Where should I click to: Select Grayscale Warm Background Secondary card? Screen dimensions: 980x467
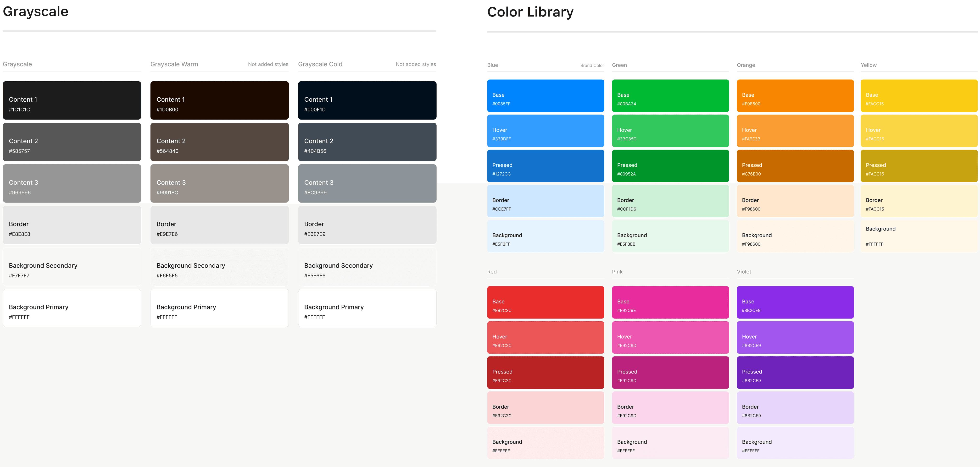(219, 267)
